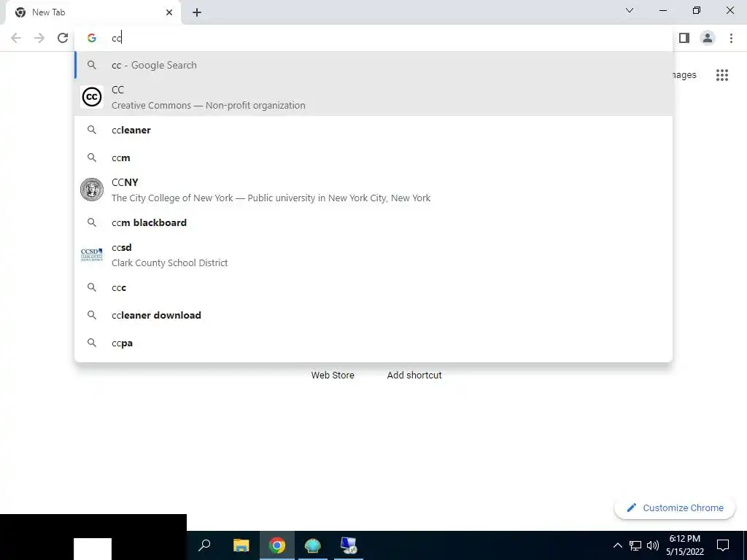Click the Chrome taskbar icon
Image resolution: width=747 pixels, height=560 pixels.
coord(276,545)
